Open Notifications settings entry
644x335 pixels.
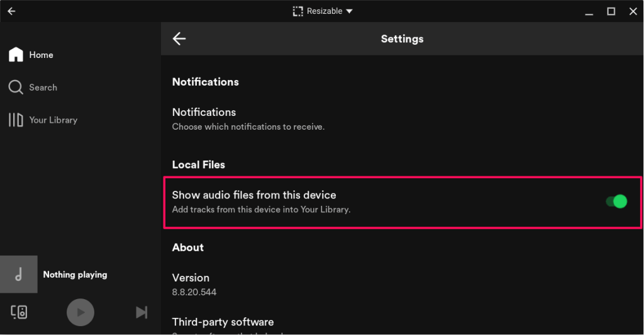204,112
